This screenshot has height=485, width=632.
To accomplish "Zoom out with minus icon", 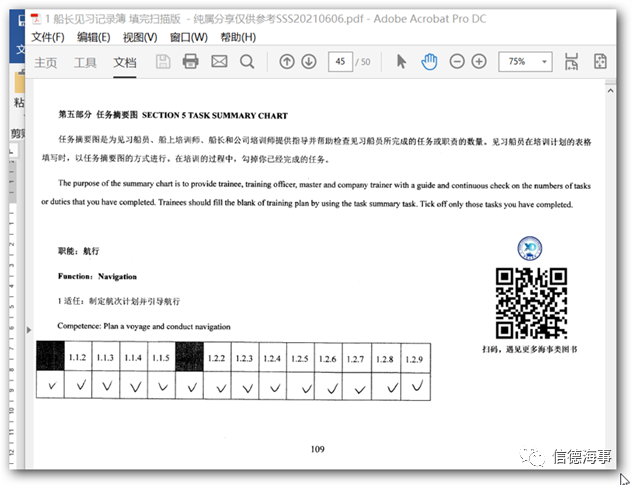I will pos(457,62).
